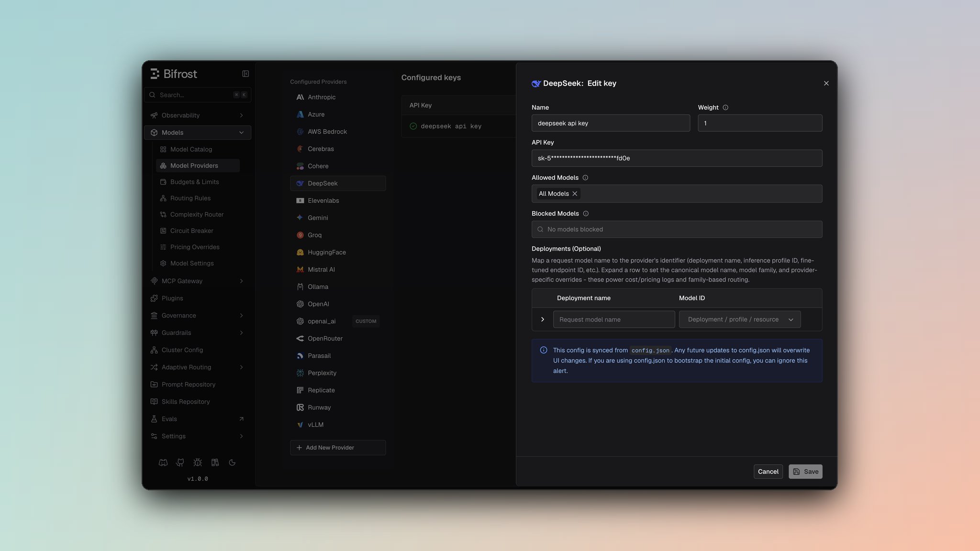The image size is (980, 551).
Task: Open Discord icon in sidebar footer
Action: [x=163, y=463]
